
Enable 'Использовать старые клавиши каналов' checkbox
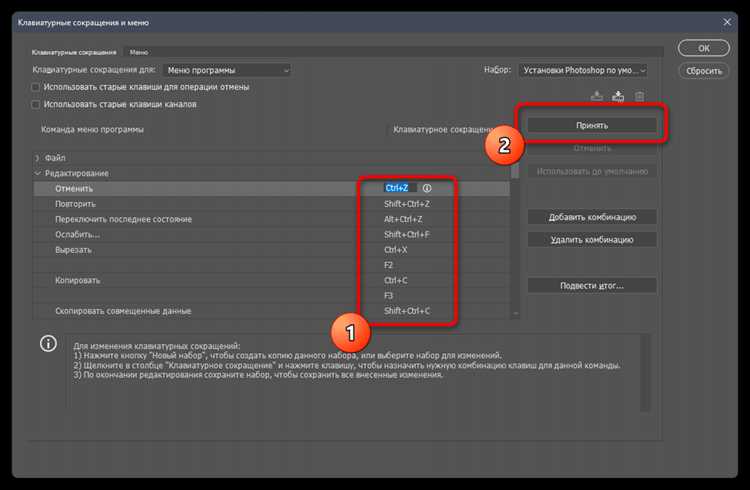point(36,104)
